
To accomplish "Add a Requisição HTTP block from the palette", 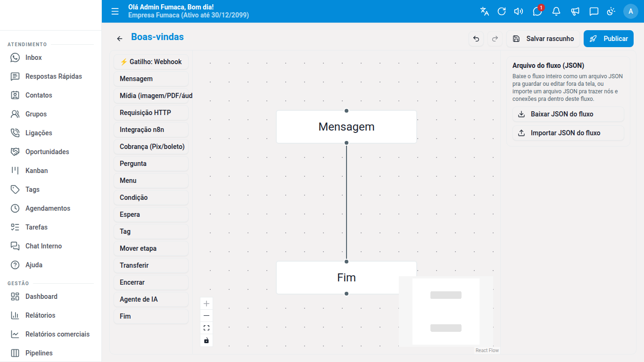I will click(151, 113).
